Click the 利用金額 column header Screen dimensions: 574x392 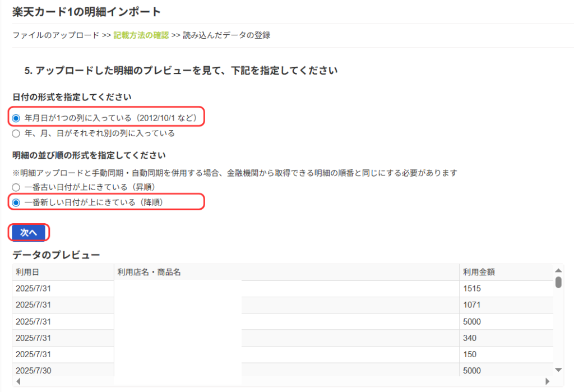point(479,273)
